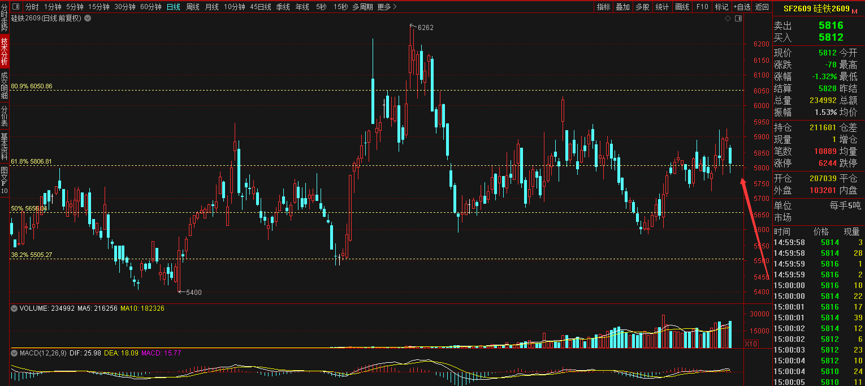
Task: Select the 15秒 timeframe
Action: click(340, 7)
